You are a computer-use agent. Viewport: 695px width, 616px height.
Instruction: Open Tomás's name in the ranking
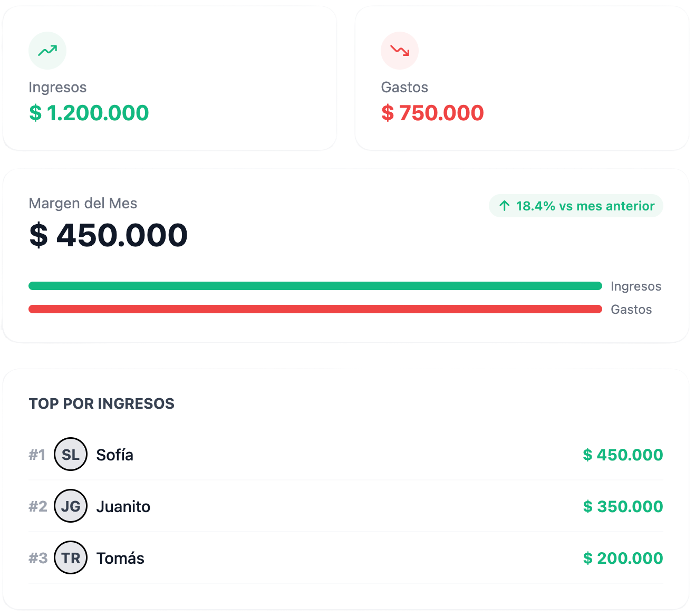pos(120,558)
